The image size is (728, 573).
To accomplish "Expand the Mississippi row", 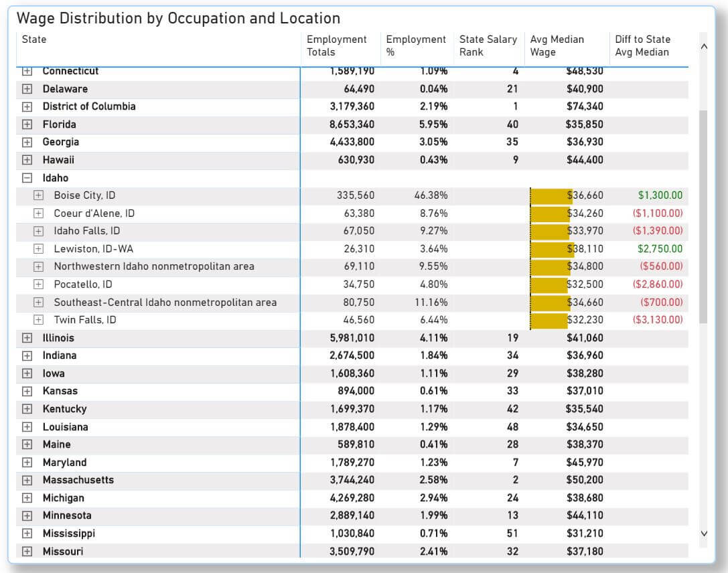I will click(x=27, y=534).
